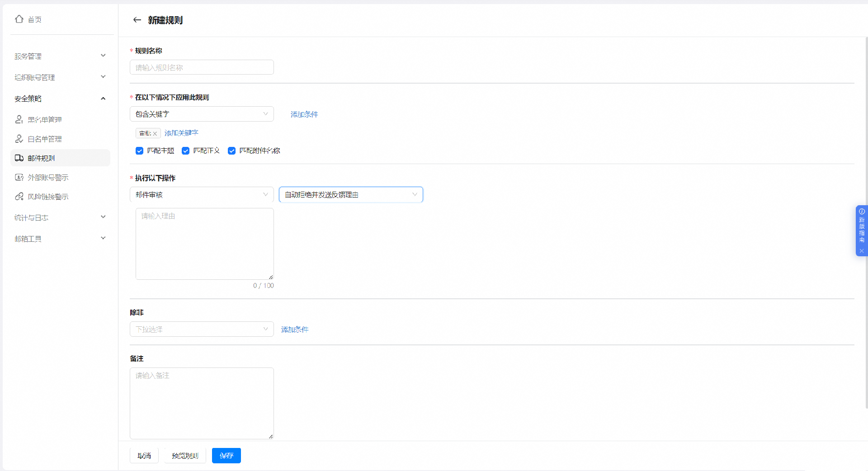
Task: Open the 包含关键字 condition dropdown
Action: [x=202, y=114]
